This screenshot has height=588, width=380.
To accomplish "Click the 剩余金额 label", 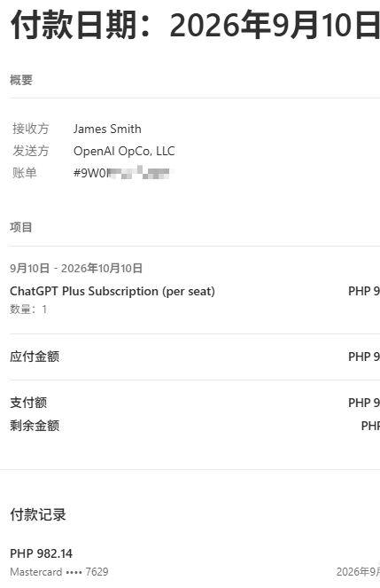I will tap(35, 426).
